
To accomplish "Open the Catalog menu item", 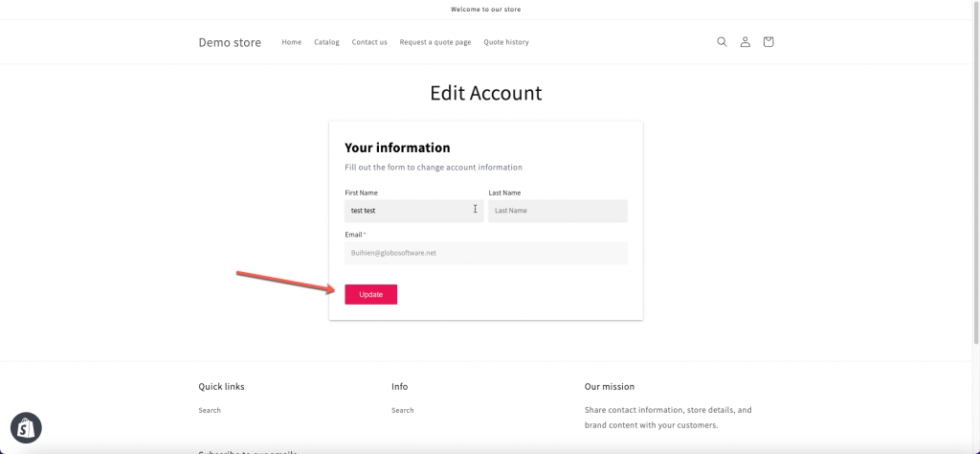I will point(326,42).
